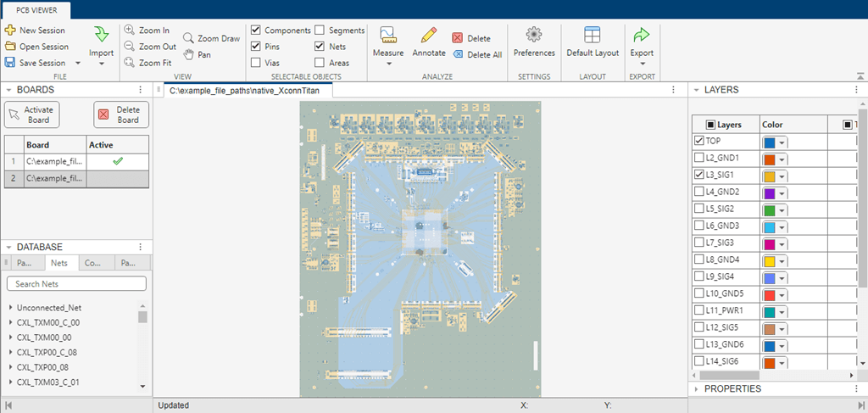Select the Annotate pencil tool
The width and height of the screenshot is (868, 413).
[429, 35]
